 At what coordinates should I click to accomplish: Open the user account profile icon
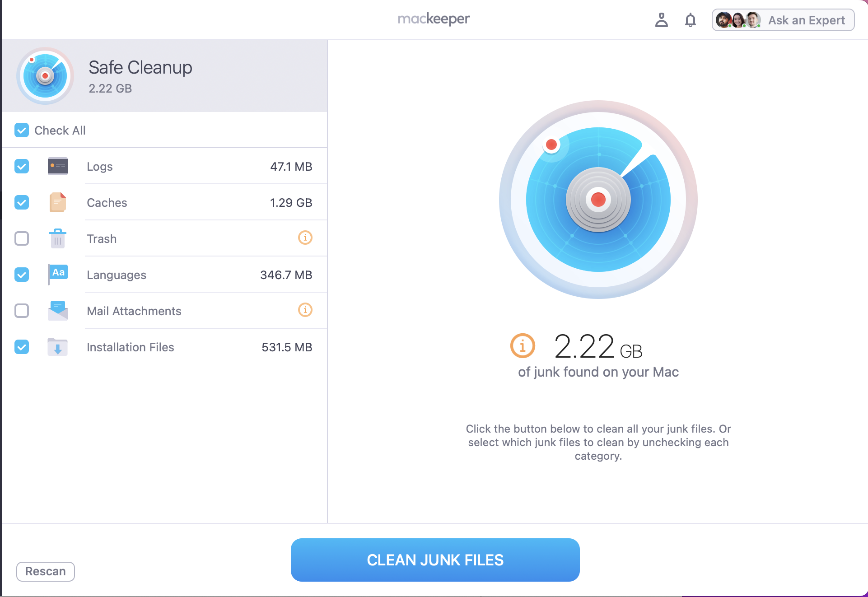(662, 20)
